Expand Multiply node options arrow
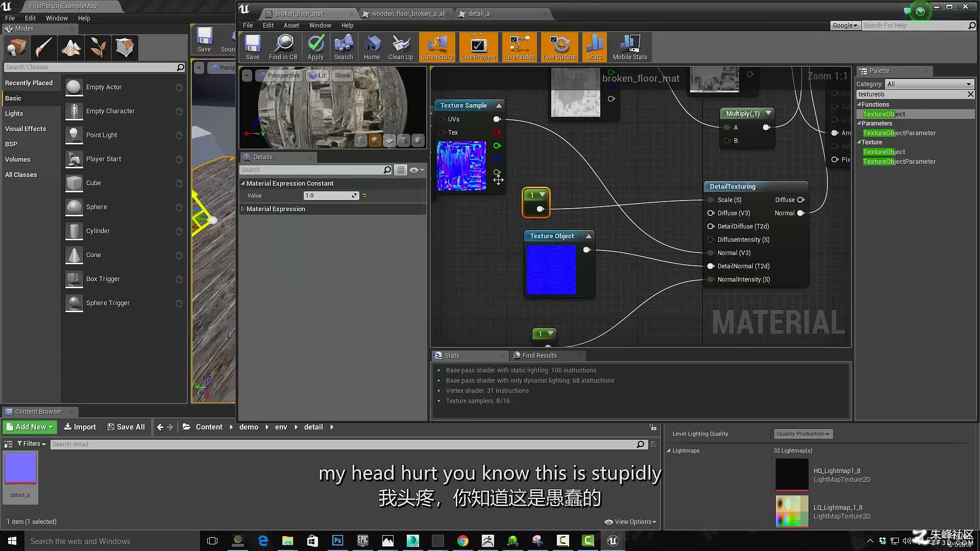This screenshot has width=980, height=551. (x=768, y=113)
